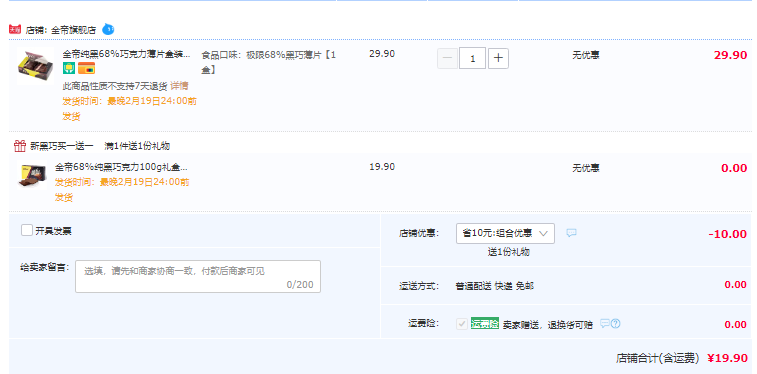Click the 食品口味 flavor specification text
757x374 pixels.
click(x=268, y=62)
